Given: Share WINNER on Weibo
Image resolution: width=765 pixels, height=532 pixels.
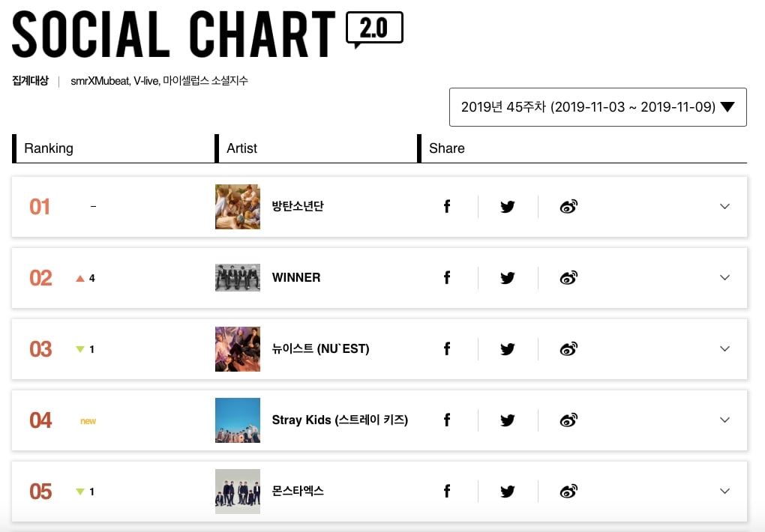Looking at the screenshot, I should tap(568, 278).
